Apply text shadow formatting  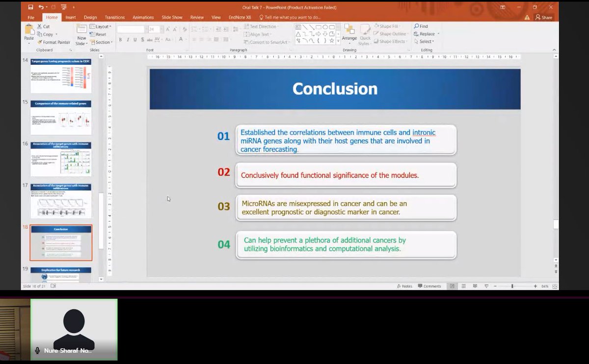click(x=143, y=40)
